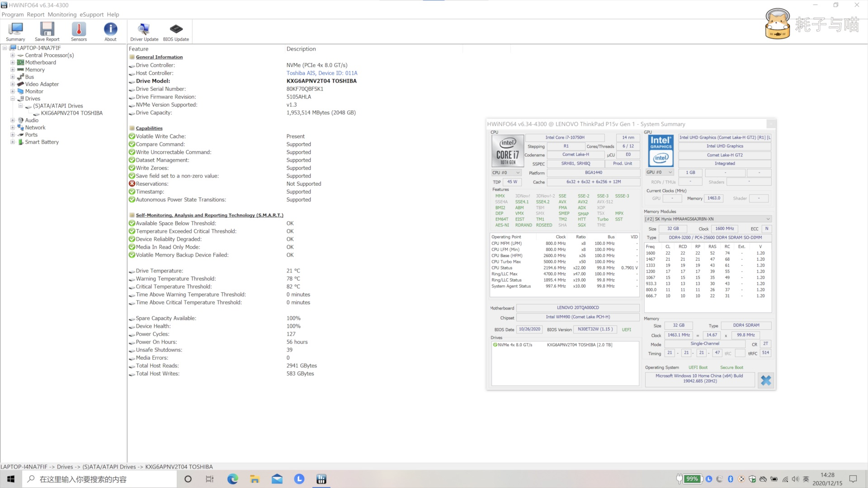Select the Bus node in tree

click(x=29, y=77)
